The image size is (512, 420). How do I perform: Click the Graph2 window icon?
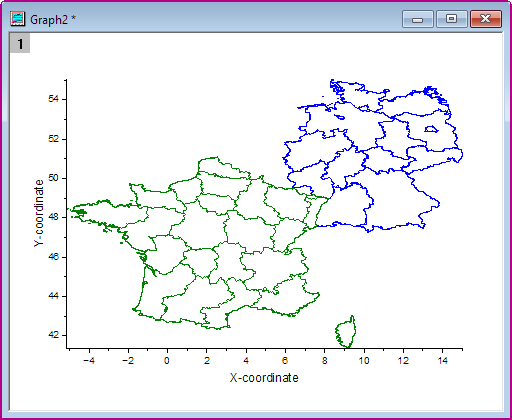17,19
